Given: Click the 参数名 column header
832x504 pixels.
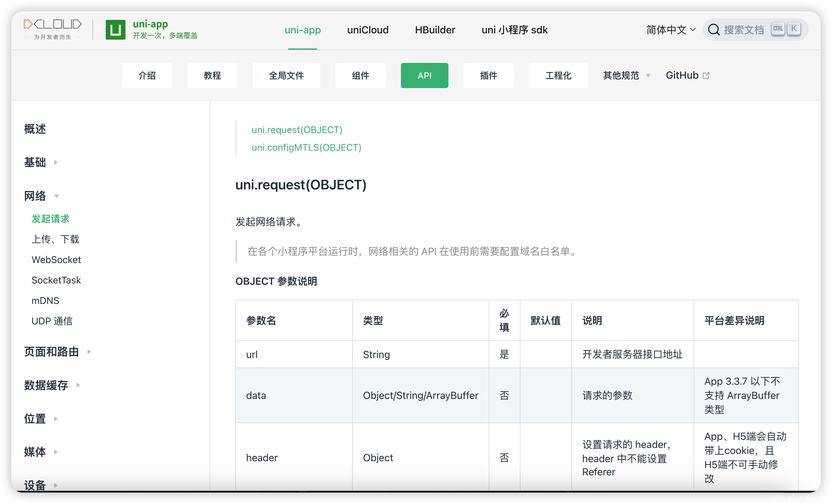Looking at the screenshot, I should point(294,320).
